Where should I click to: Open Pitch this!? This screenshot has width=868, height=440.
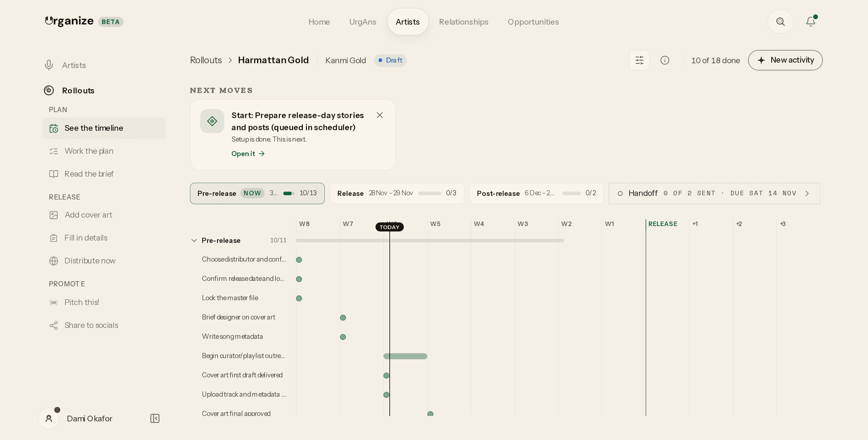(104, 302)
